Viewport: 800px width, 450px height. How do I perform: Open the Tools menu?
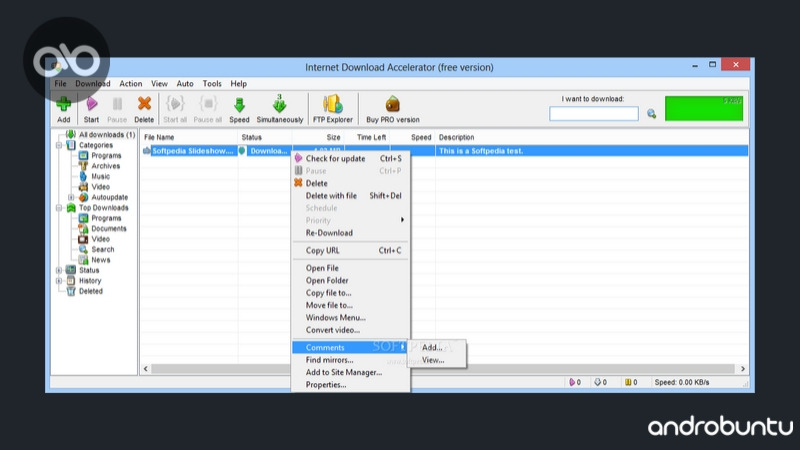[212, 83]
